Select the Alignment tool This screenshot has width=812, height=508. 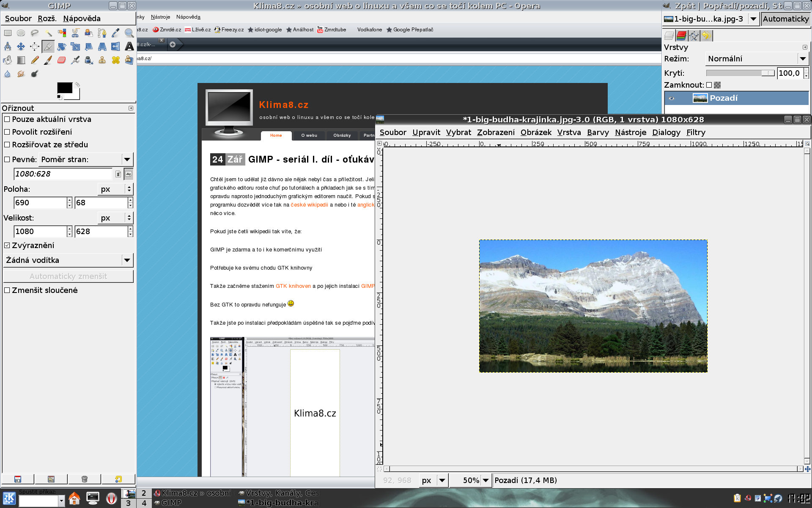coord(35,46)
